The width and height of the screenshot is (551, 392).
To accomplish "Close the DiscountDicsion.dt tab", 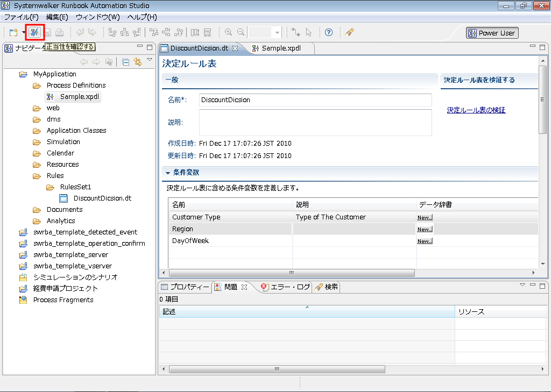I will [235, 48].
